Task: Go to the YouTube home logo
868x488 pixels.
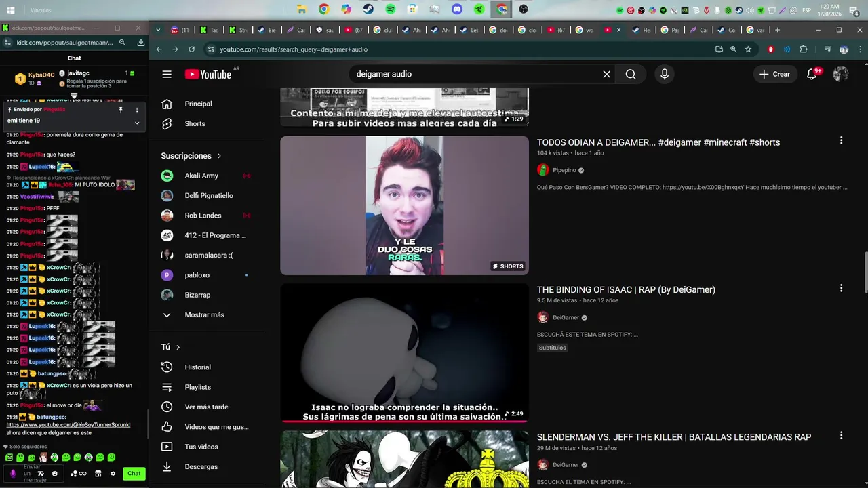Action: [208, 74]
